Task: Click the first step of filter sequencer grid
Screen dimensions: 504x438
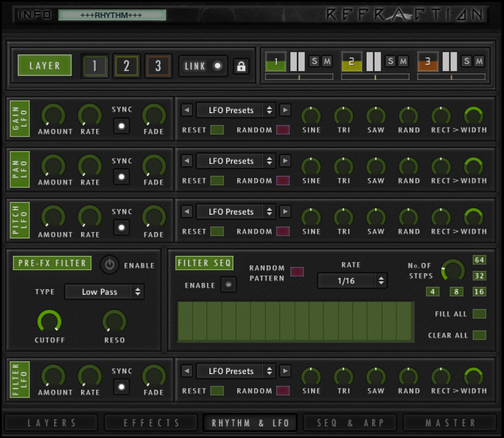Action: click(x=185, y=321)
